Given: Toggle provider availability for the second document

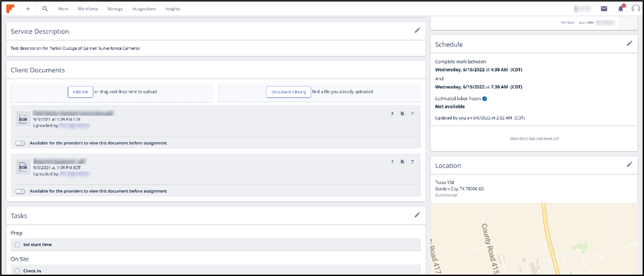Looking at the screenshot, I should [20, 191].
